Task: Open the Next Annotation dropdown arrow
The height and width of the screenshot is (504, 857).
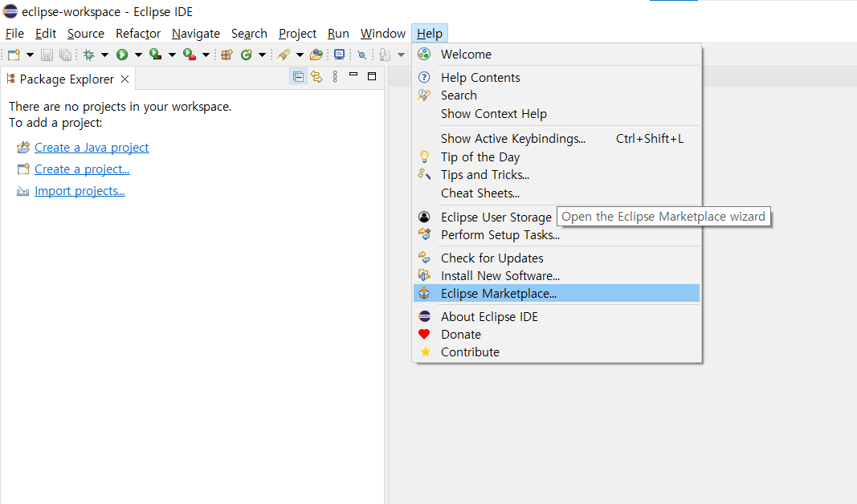Action: click(401, 55)
